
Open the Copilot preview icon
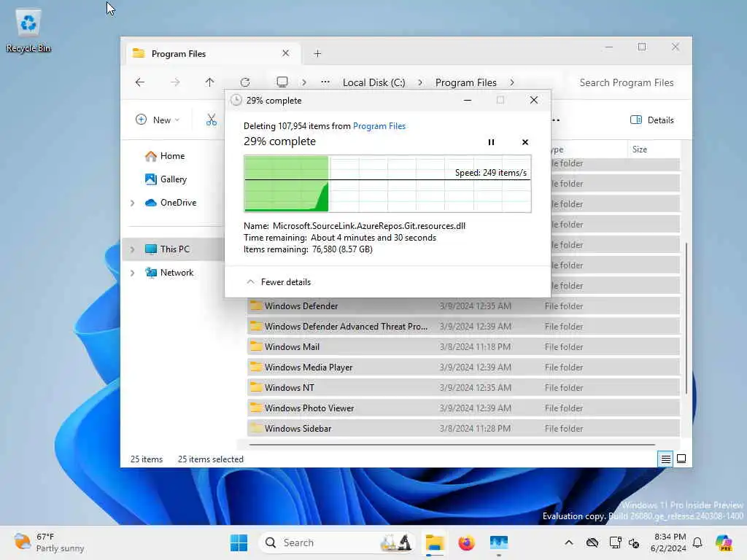pos(724,542)
